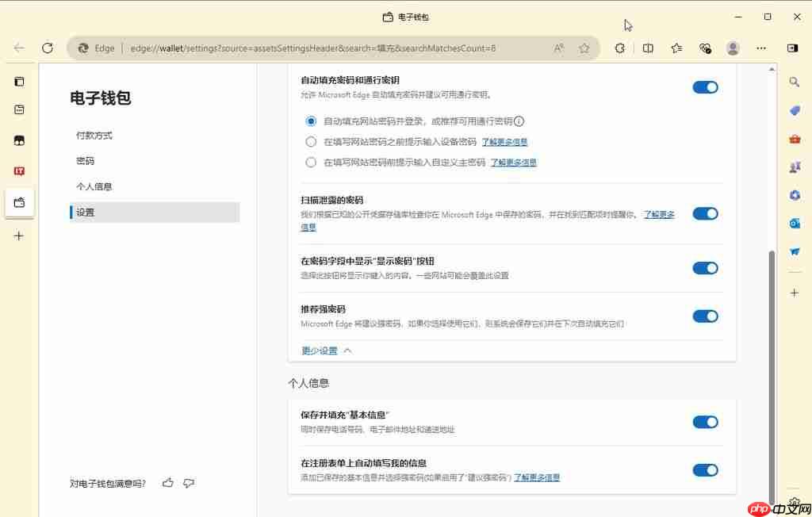Select the Wallet icon in the left rail
Screen dimensions: 812x517
pos(19,202)
